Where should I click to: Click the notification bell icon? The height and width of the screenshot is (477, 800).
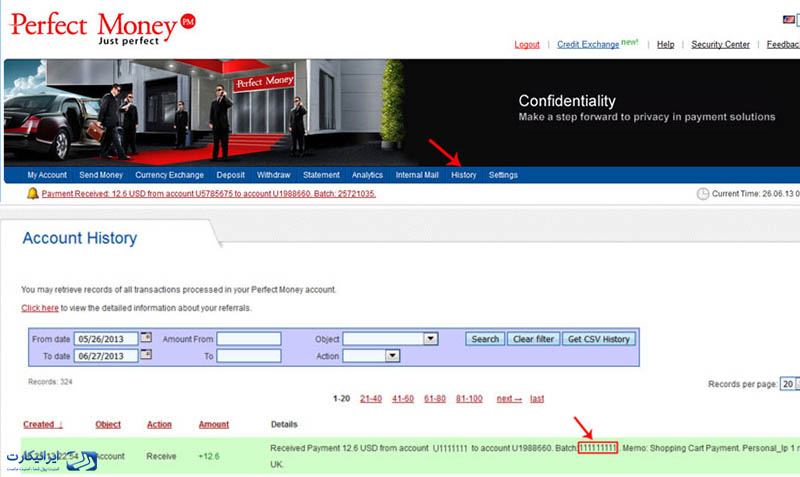[33, 193]
